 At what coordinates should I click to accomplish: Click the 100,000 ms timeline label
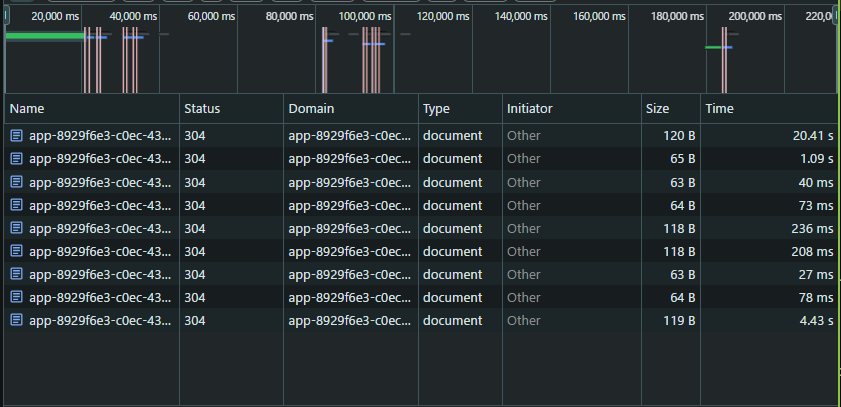click(364, 17)
